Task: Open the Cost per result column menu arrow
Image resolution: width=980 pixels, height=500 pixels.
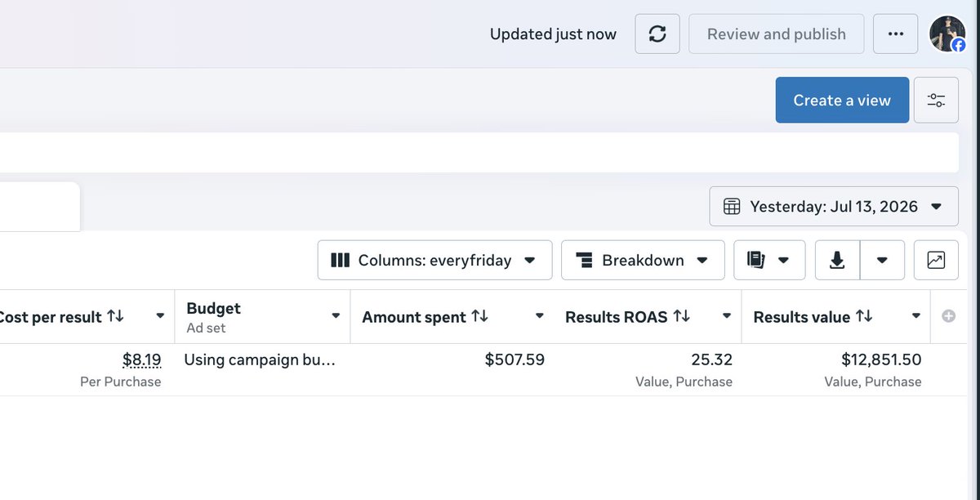Action: [160, 316]
